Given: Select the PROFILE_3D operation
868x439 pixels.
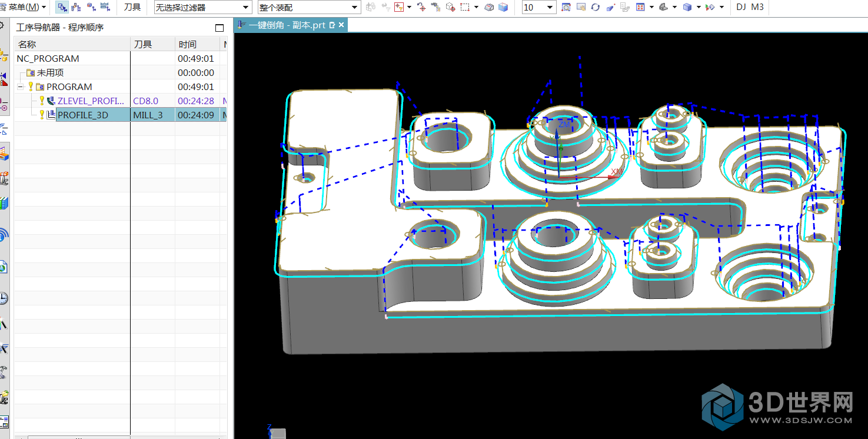Looking at the screenshot, I should click(83, 115).
